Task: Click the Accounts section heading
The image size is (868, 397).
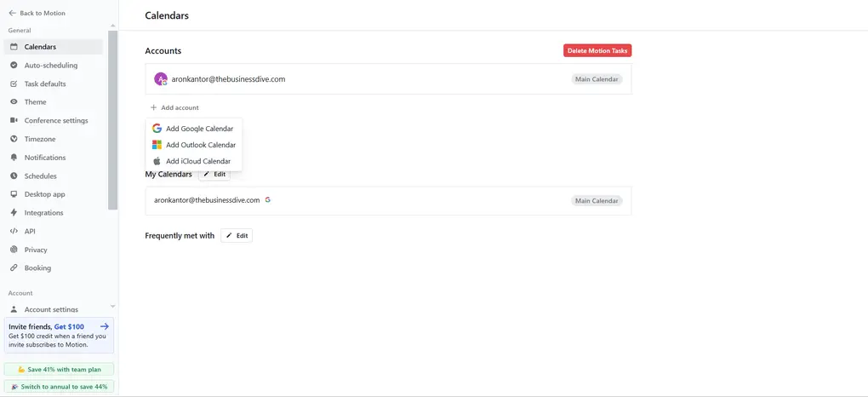Action: point(163,51)
